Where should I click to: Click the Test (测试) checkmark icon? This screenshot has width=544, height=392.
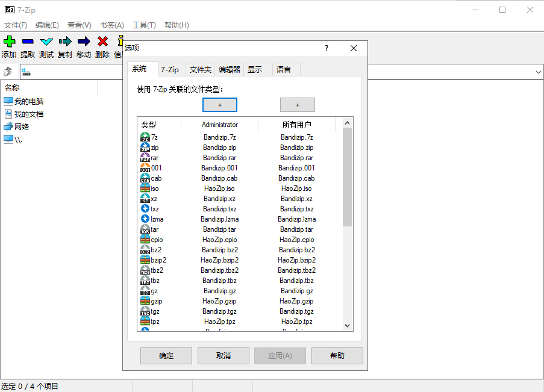point(46,42)
